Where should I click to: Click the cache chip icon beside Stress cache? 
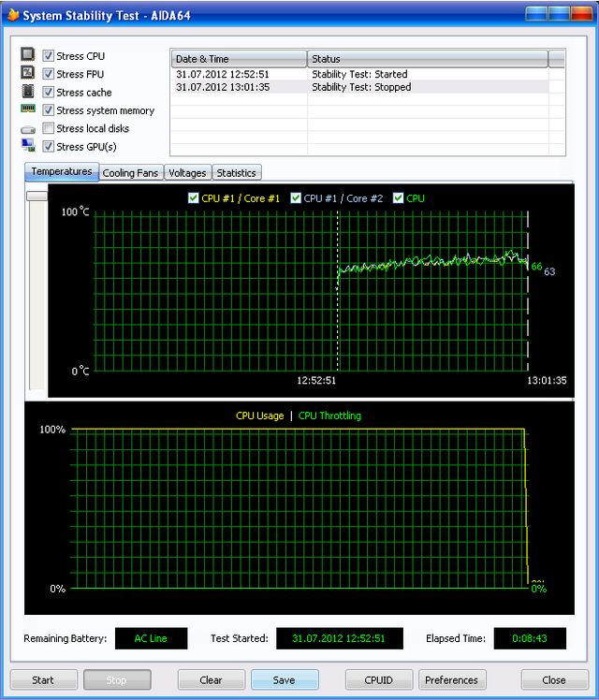27,92
